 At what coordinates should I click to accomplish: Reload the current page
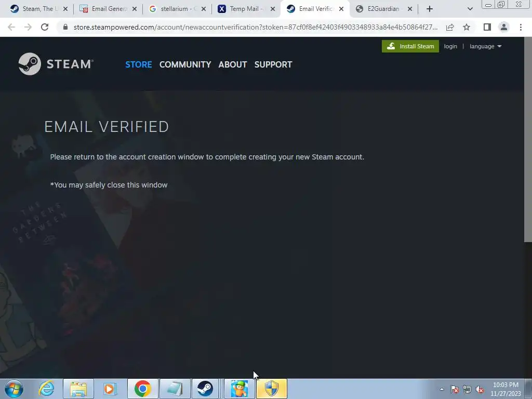click(x=45, y=27)
